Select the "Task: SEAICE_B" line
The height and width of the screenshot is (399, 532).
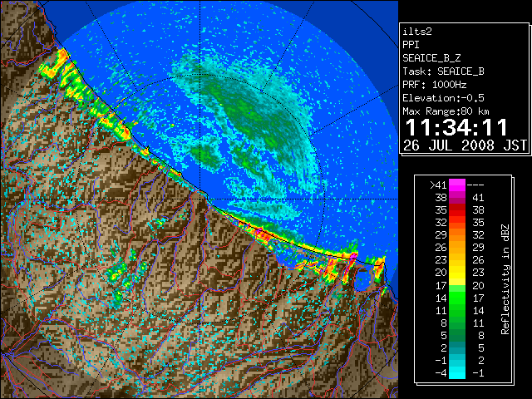(443, 71)
